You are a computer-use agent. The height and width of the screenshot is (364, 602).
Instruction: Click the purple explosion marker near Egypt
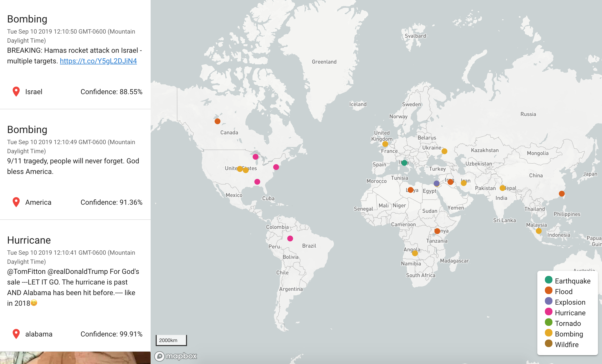pyautogui.click(x=436, y=183)
